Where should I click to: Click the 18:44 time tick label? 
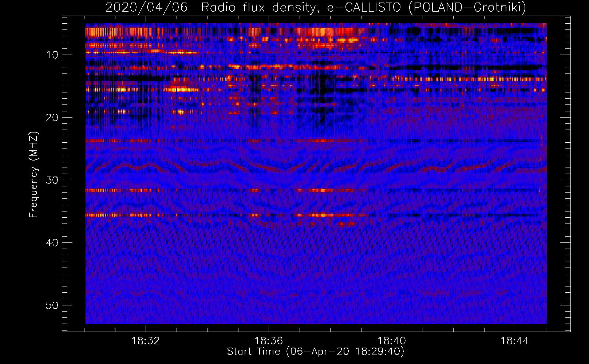tap(515, 341)
